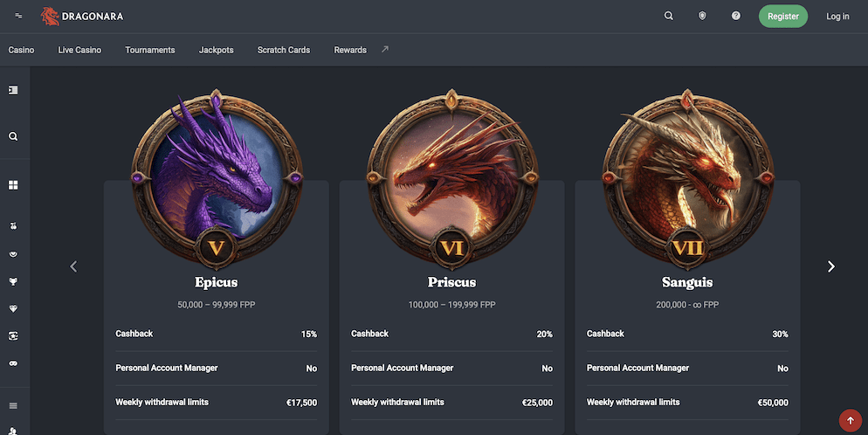Viewport: 868px width, 435px height.
Task: Click the diamond icon in sidebar
Action: point(13,308)
